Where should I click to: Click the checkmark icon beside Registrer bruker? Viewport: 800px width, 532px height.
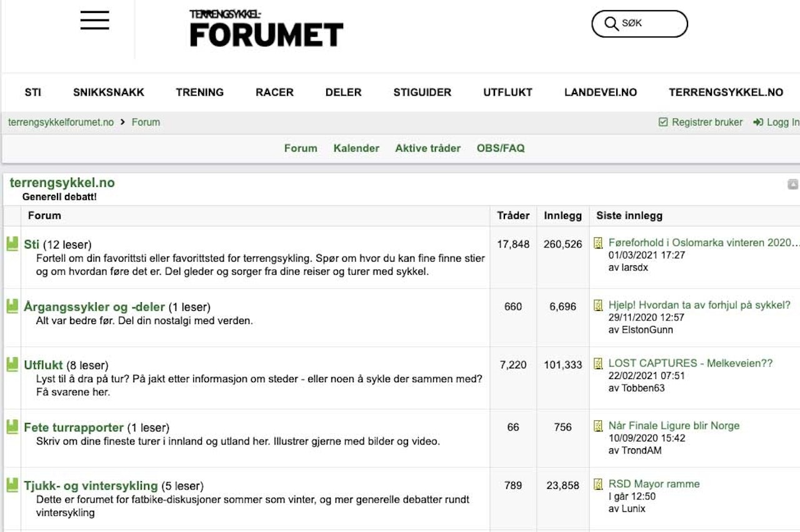664,122
